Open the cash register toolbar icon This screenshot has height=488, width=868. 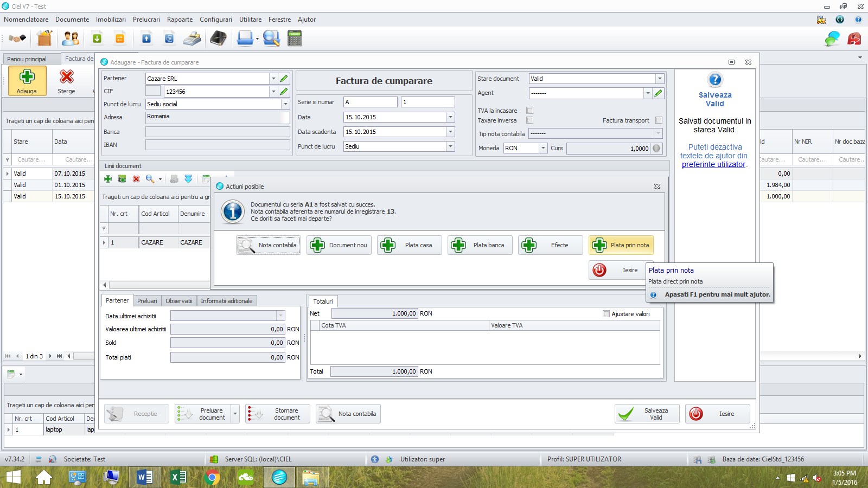[x=192, y=38]
